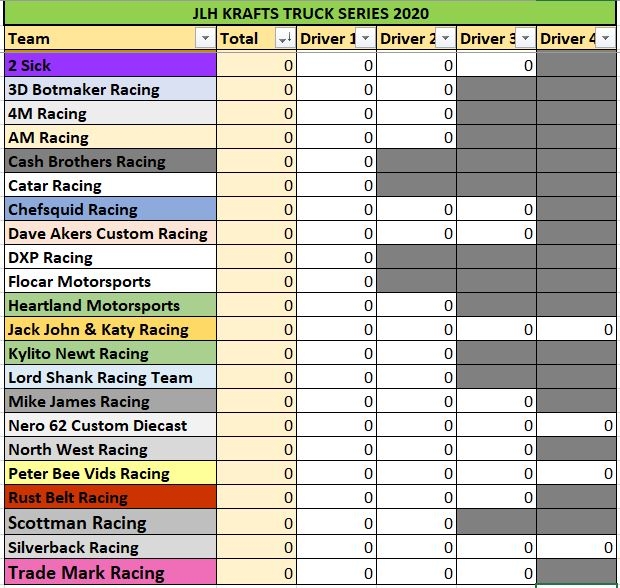Viewport: 620px width, 588px height.
Task: Click Driver 1 value for Flocar Motorsports
Action: (x=336, y=281)
